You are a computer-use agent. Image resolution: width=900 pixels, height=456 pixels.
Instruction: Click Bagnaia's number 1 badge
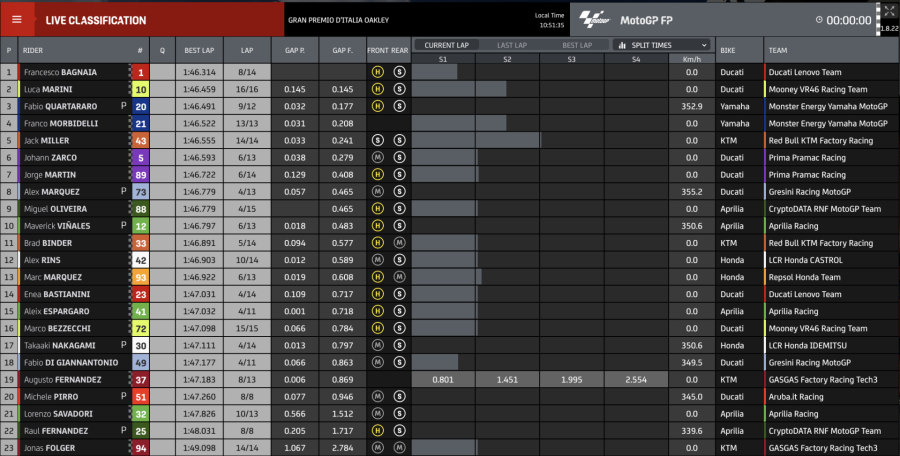tap(141, 72)
